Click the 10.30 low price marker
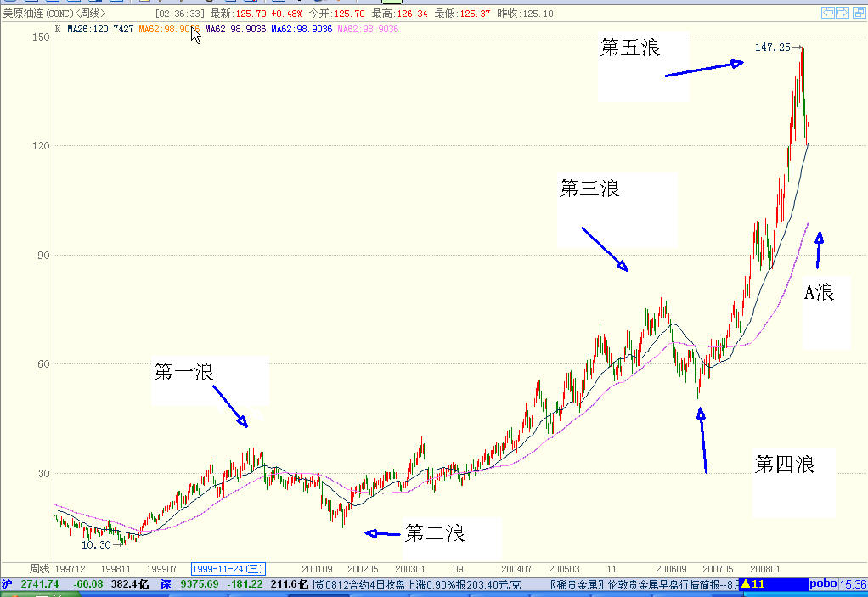Viewport: 868px width, 597px height. coord(96,545)
